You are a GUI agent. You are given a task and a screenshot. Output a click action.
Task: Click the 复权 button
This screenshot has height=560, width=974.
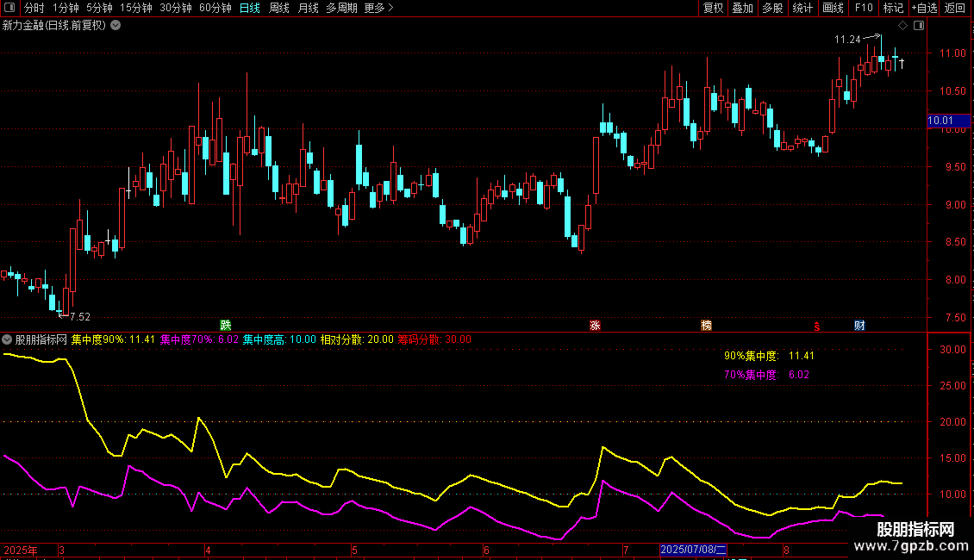713,8
